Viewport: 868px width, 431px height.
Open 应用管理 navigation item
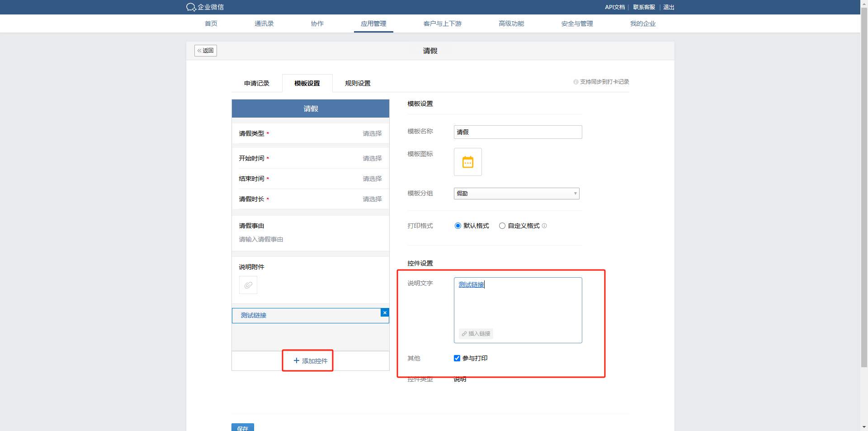pos(373,24)
